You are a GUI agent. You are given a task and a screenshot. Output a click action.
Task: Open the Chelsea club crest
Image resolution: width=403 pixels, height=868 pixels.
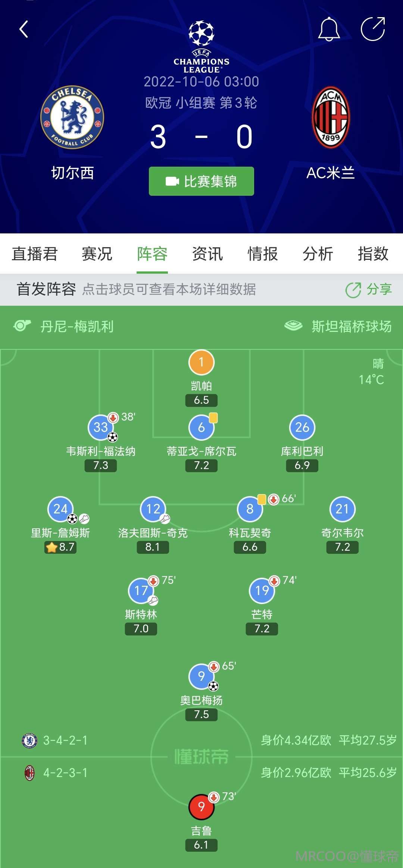click(x=72, y=117)
